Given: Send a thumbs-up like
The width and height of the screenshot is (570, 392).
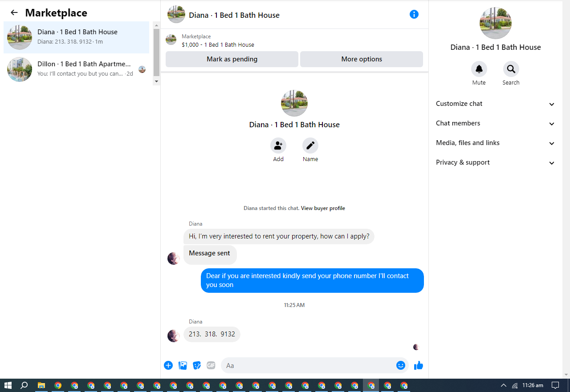Looking at the screenshot, I should click(419, 365).
